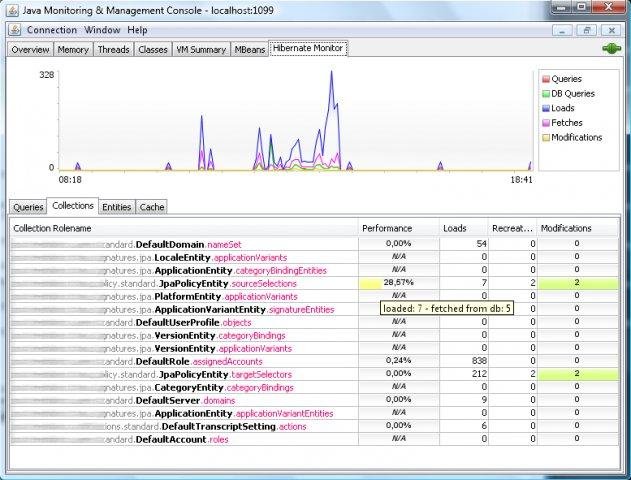This screenshot has height=480, width=631.
Task: Click the 54 loads cell
Action: pos(464,244)
